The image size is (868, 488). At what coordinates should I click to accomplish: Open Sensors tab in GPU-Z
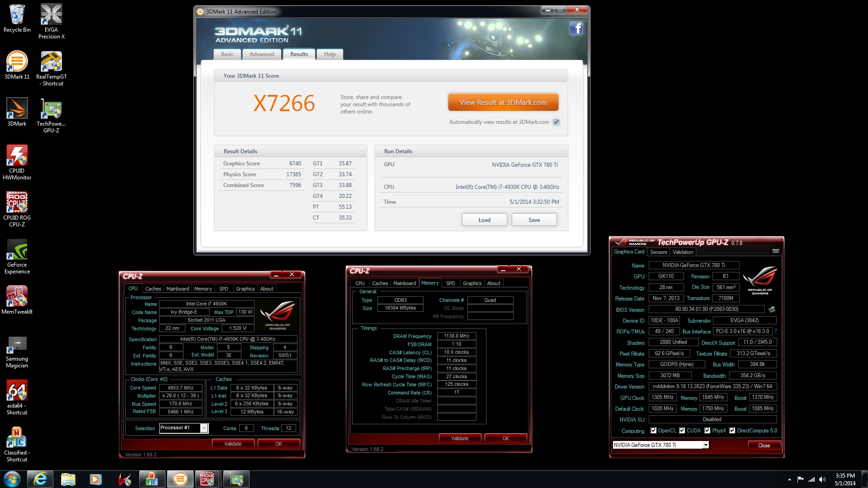pos(658,252)
